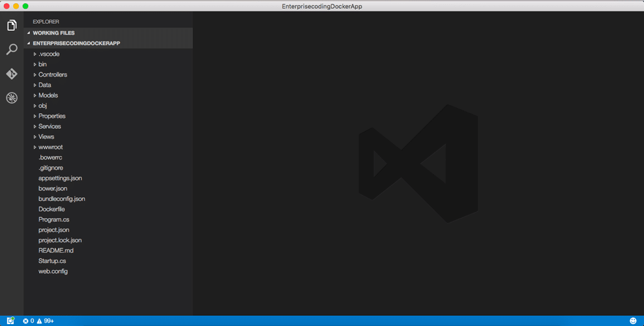The width and height of the screenshot is (644, 326).
Task: Open bower.json file
Action: tap(53, 188)
